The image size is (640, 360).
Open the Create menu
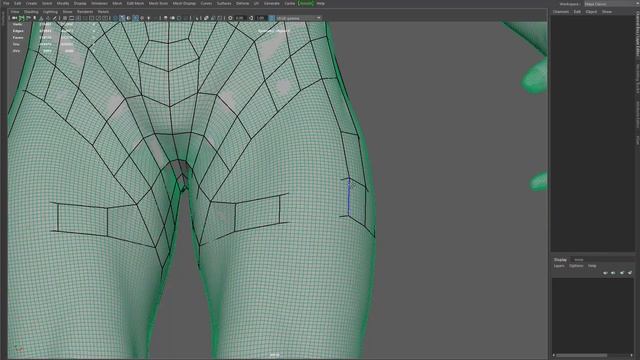(31, 3)
